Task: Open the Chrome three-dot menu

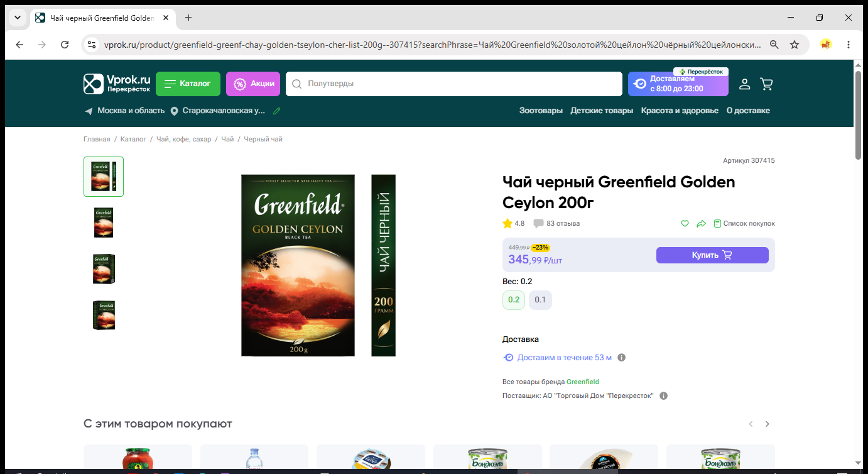Action: [x=849, y=45]
